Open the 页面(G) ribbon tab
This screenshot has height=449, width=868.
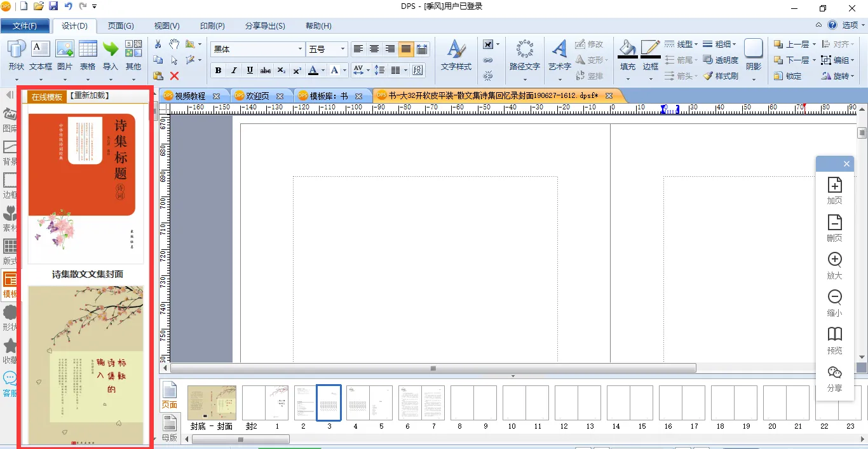point(120,26)
